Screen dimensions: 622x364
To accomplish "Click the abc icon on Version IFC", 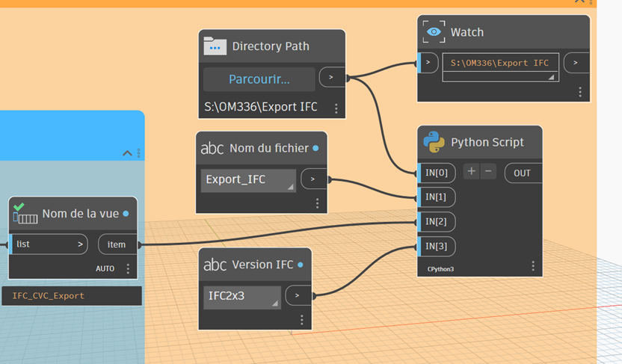I will (215, 265).
